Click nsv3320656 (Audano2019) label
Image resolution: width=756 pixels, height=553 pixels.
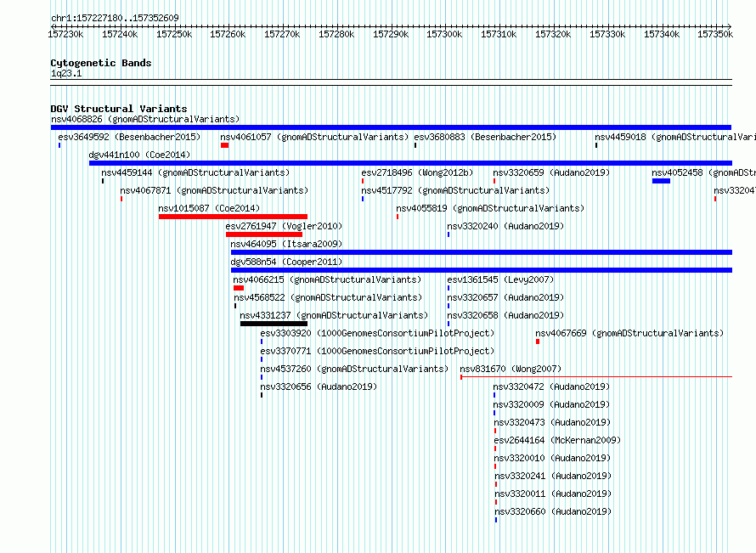pyautogui.click(x=319, y=387)
